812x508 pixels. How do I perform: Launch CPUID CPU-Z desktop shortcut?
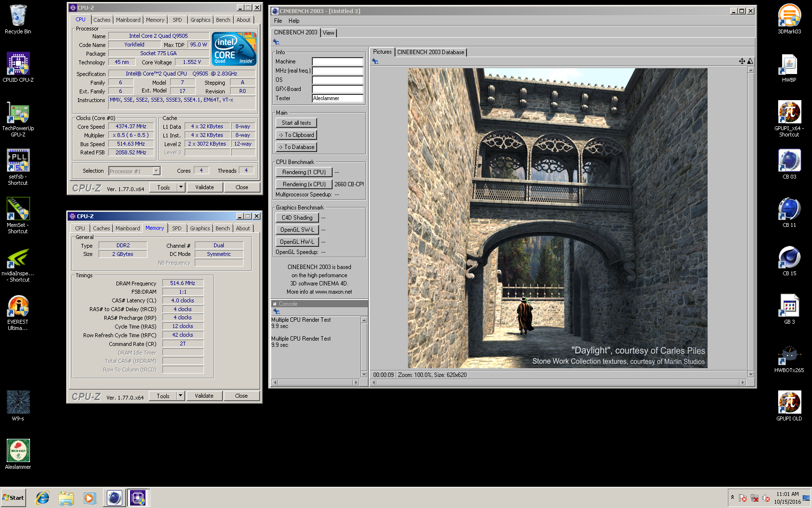[x=18, y=68]
